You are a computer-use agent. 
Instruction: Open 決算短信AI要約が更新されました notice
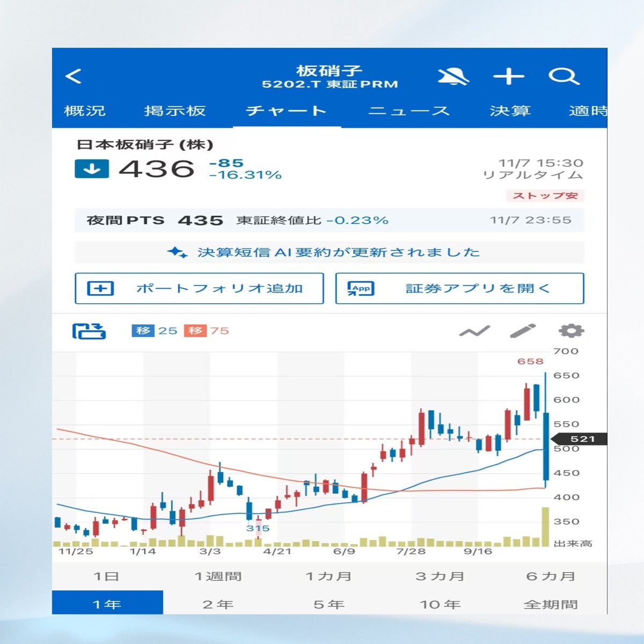329,252
